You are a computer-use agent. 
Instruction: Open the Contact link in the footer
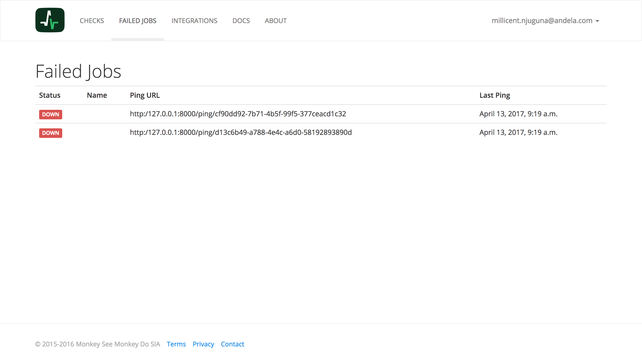click(x=232, y=344)
